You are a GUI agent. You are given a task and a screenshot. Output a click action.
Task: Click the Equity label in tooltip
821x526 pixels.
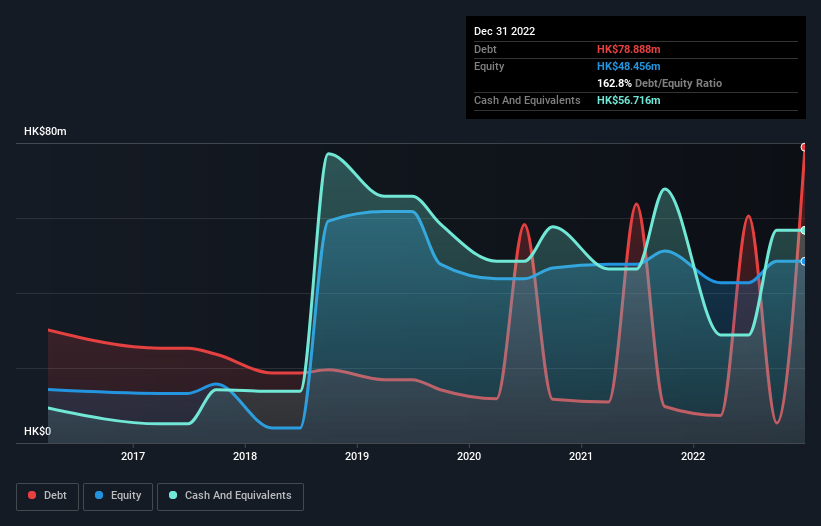[x=489, y=66]
